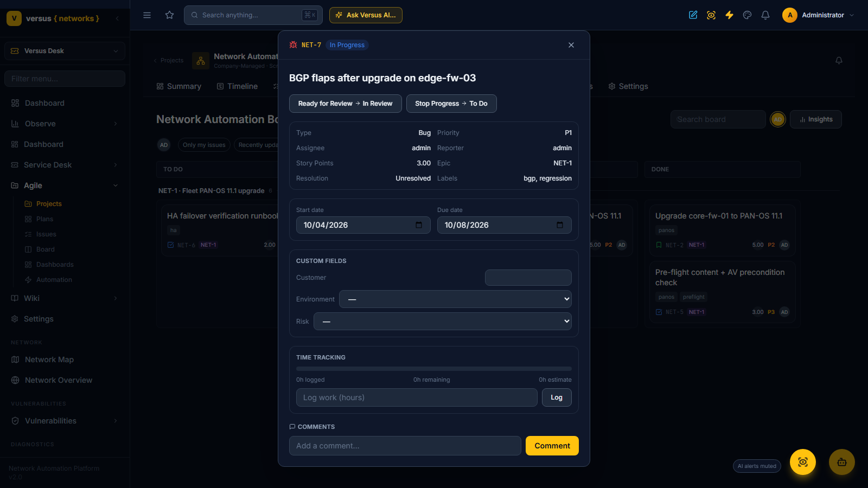Click Stop Progress to To Do button

pos(451,104)
